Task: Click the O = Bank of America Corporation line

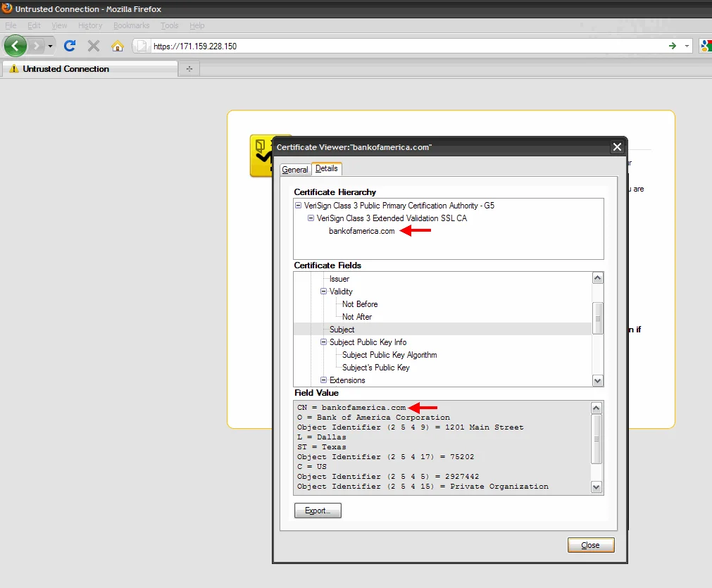Action: coord(373,418)
